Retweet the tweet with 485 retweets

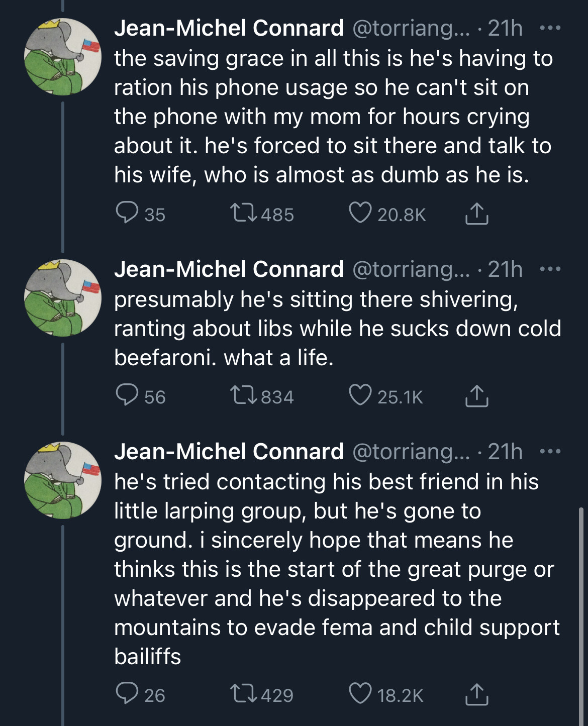244,213
